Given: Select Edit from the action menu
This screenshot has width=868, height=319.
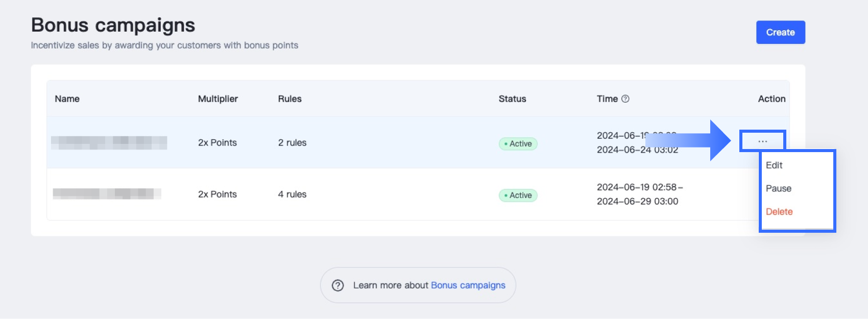Looking at the screenshot, I should 774,165.
